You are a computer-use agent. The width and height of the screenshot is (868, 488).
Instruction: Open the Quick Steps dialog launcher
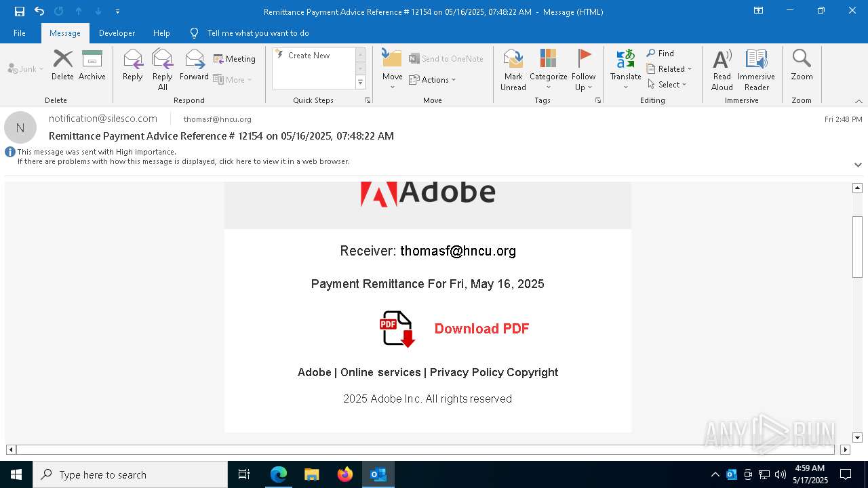point(368,100)
